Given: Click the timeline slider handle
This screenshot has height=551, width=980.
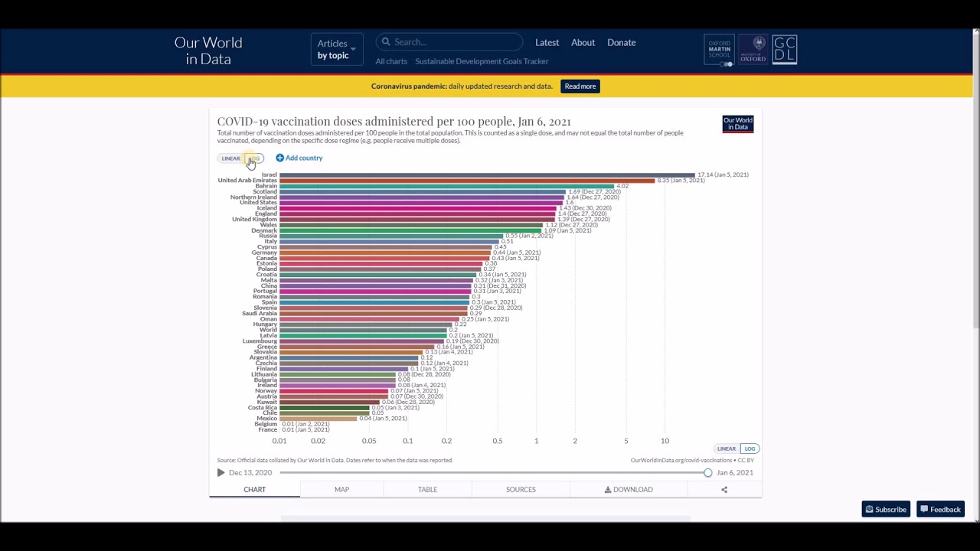Looking at the screenshot, I should 707,473.
